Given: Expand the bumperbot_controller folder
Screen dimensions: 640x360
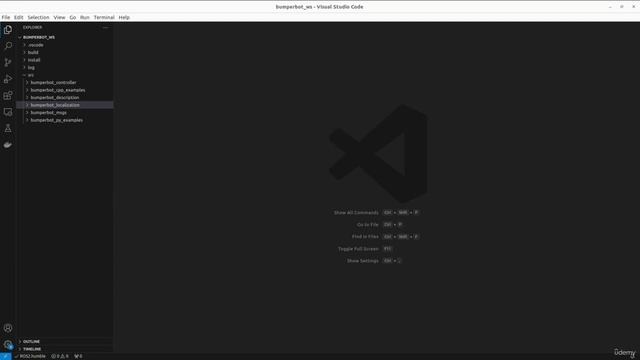Looking at the screenshot, I should (x=64, y=82).
